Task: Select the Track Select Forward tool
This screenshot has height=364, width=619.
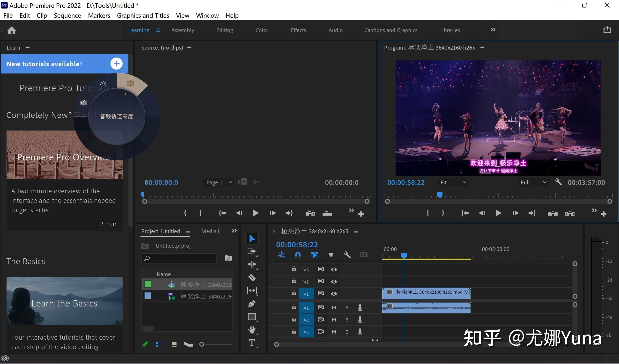Action: [252, 251]
